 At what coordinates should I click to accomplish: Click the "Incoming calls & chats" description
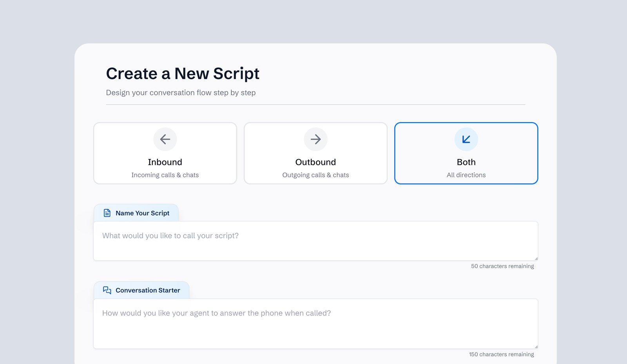pyautogui.click(x=165, y=175)
